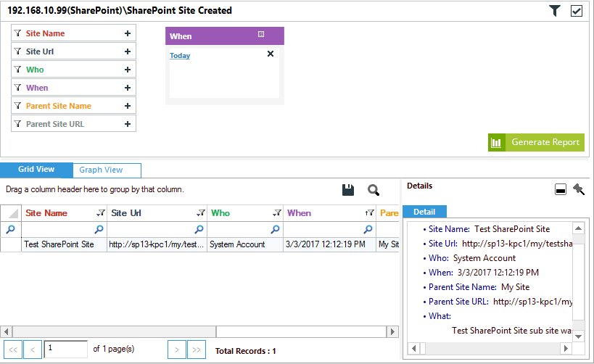Image resolution: width=594 pixels, height=364 pixels.
Task: Minimize the Details panel
Action: [x=561, y=189]
